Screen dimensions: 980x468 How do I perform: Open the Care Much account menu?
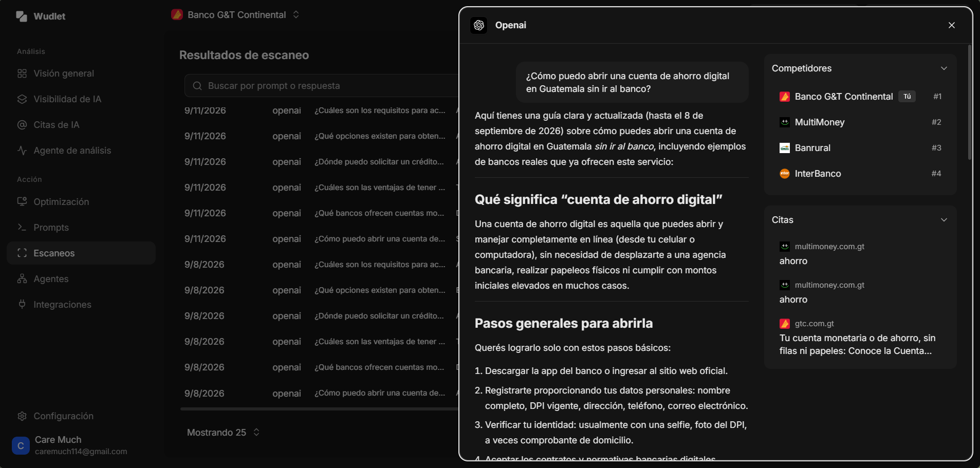pos(81,445)
